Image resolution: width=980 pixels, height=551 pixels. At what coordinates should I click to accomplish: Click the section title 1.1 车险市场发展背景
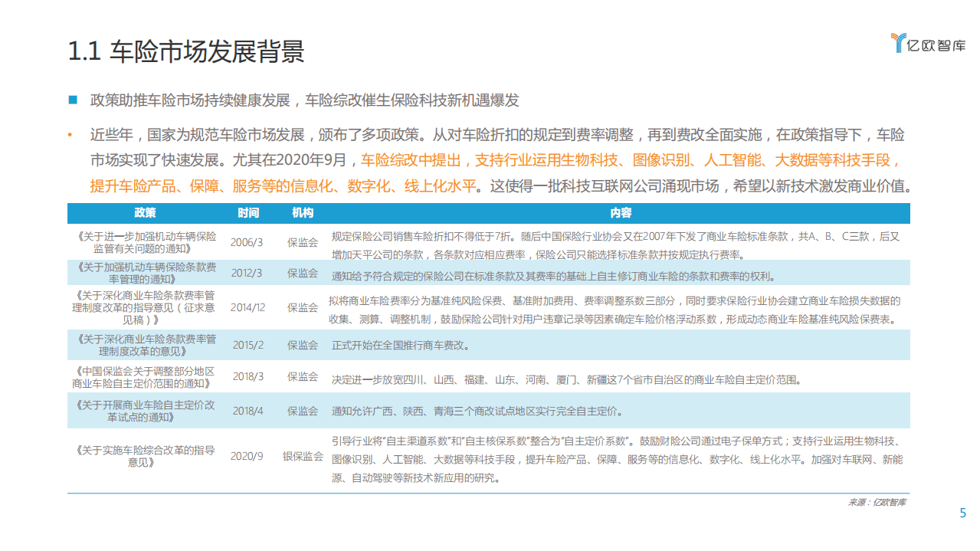(187, 51)
